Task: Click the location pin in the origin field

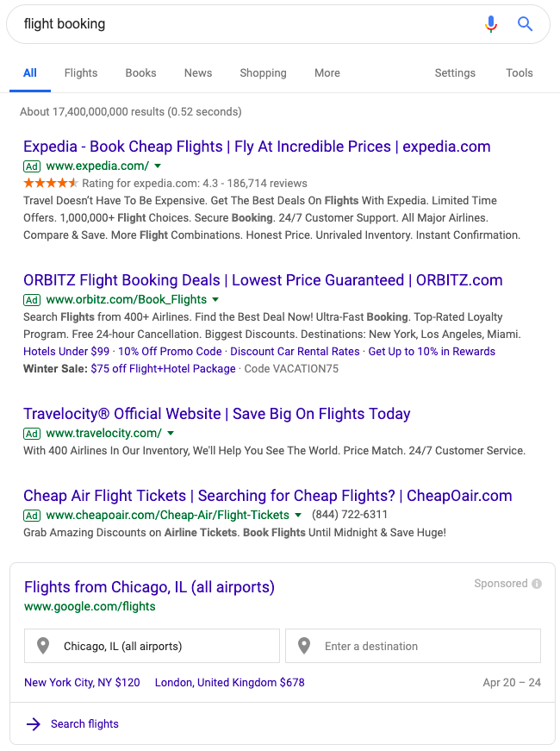Action: coord(44,646)
